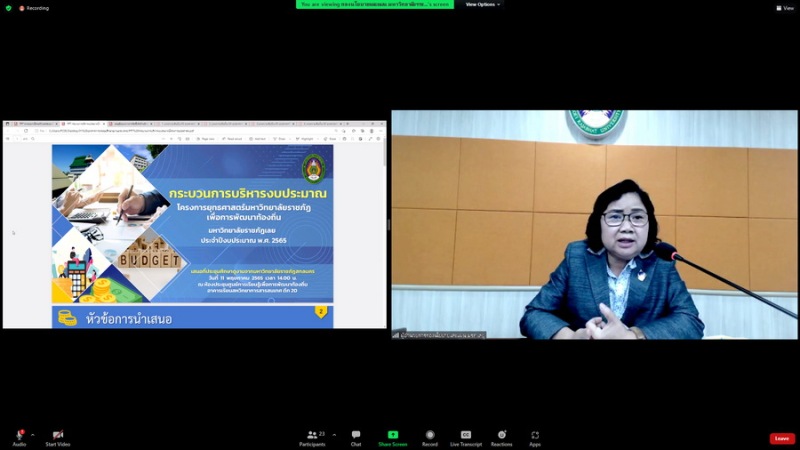Click the green screen-viewing notification banner

pyautogui.click(x=375, y=4)
